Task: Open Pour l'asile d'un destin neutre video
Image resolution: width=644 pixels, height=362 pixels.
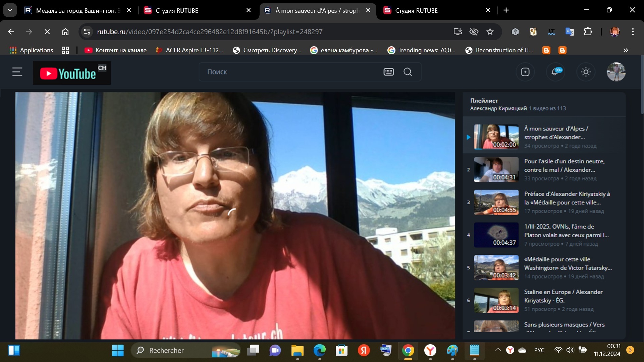Action: [x=544, y=170]
